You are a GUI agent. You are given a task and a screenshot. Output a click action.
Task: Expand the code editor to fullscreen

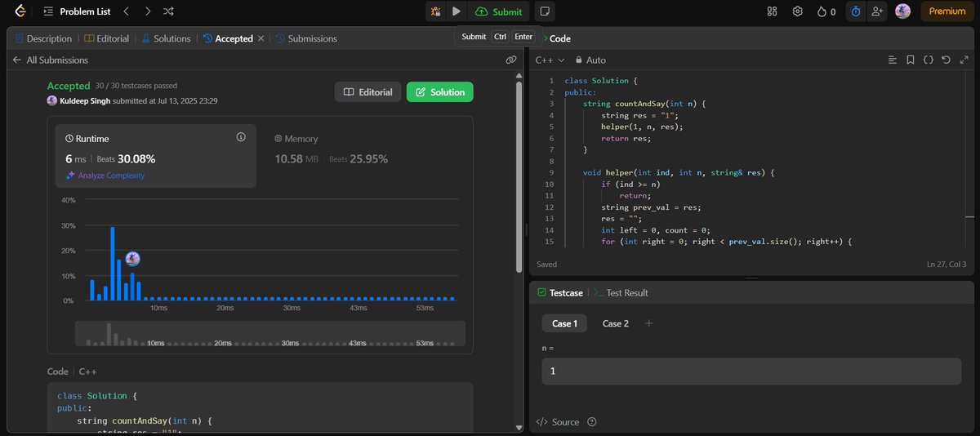963,60
